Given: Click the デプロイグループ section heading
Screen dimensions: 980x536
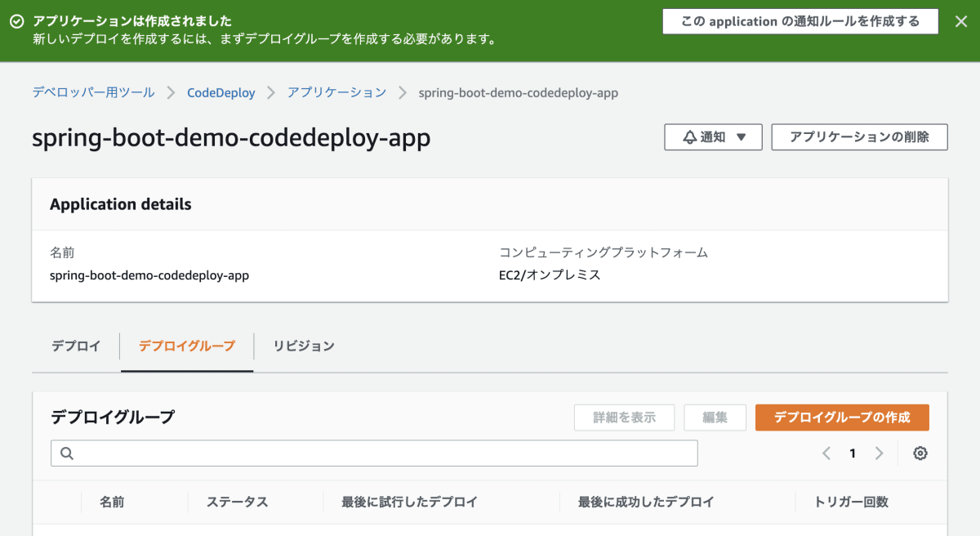Looking at the screenshot, I should tap(113, 418).
